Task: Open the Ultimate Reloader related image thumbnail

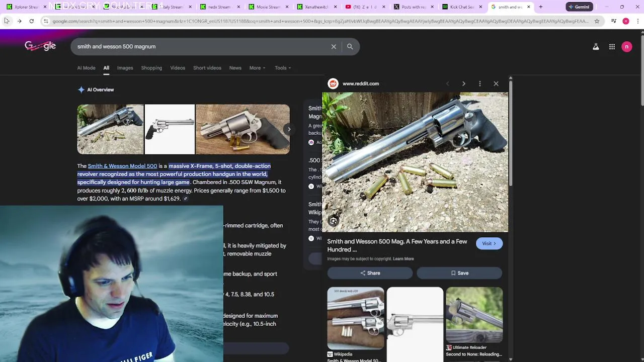Action: tap(474, 315)
